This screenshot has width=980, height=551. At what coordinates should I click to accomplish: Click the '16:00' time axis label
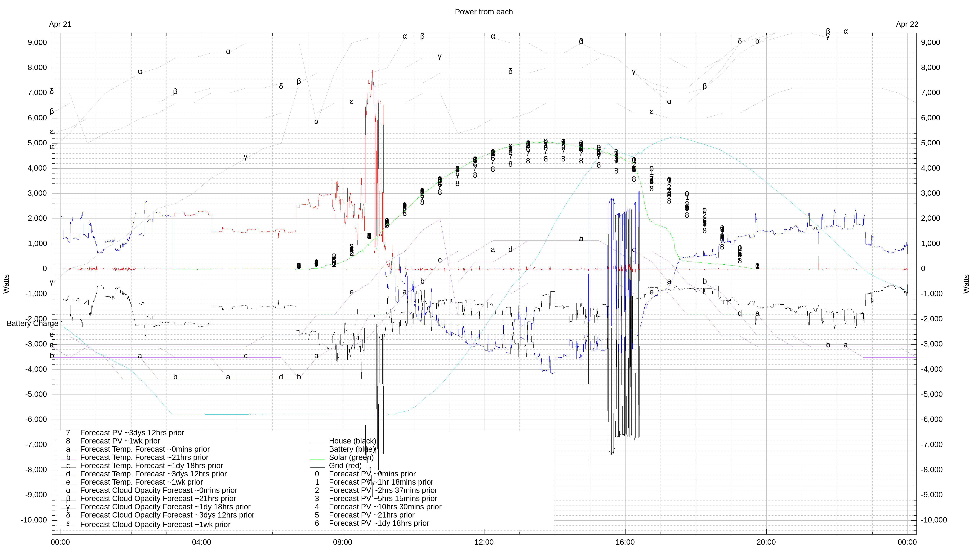click(x=625, y=542)
